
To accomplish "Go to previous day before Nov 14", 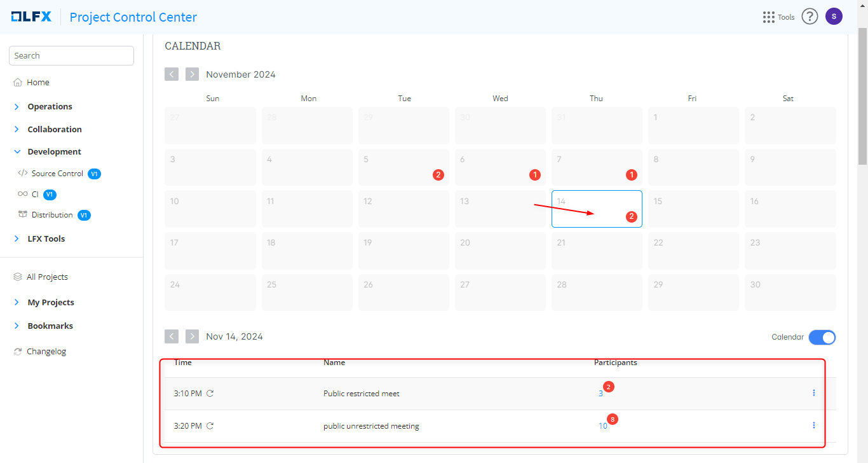I will 172,336.
